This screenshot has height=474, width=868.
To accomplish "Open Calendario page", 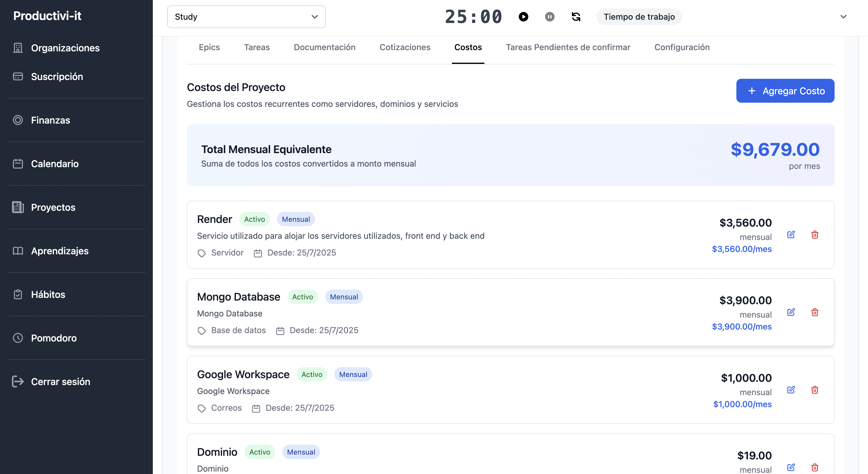I will click(55, 164).
